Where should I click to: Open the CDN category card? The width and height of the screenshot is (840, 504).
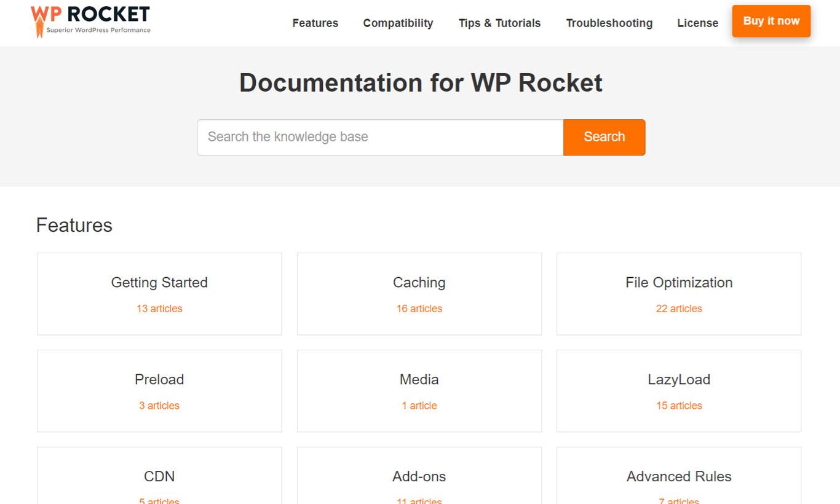click(159, 476)
